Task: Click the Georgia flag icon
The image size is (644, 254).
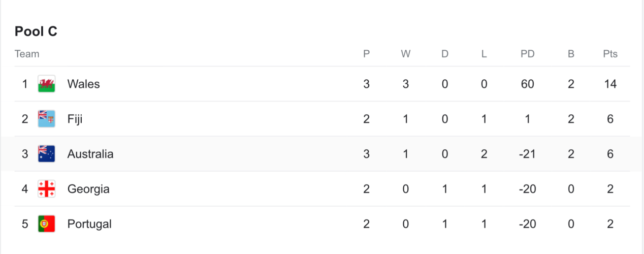Action: point(47,189)
